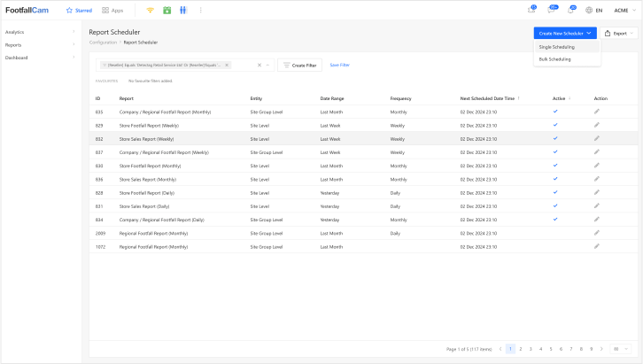The height and width of the screenshot is (364, 643).
Task: Click the Starred star icon
Action: (x=69, y=11)
